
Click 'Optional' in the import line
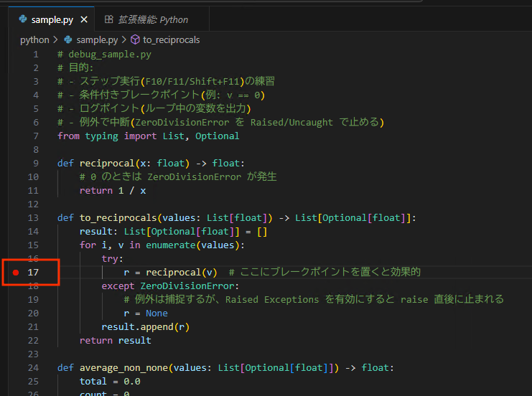(x=217, y=136)
